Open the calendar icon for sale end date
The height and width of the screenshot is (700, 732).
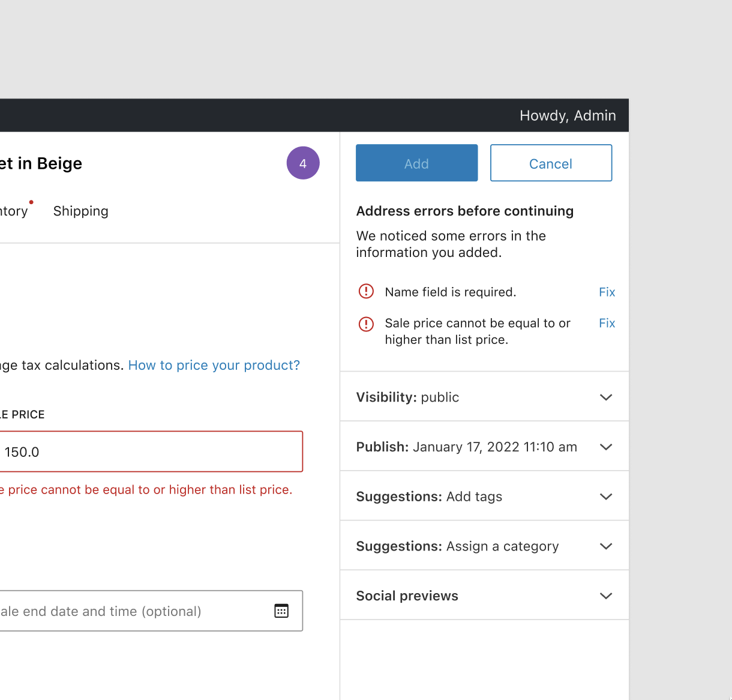click(281, 611)
